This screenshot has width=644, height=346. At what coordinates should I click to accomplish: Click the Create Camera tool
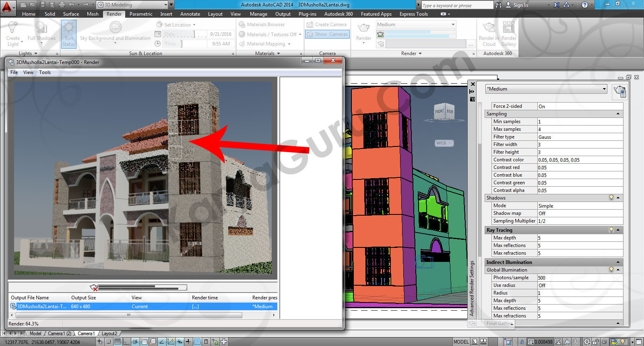click(326, 25)
